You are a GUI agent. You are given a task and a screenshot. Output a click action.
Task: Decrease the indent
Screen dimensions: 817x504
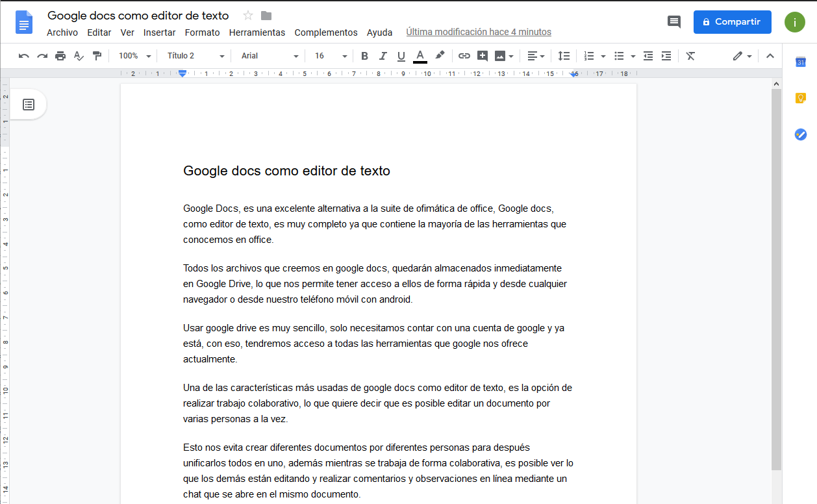coord(647,56)
